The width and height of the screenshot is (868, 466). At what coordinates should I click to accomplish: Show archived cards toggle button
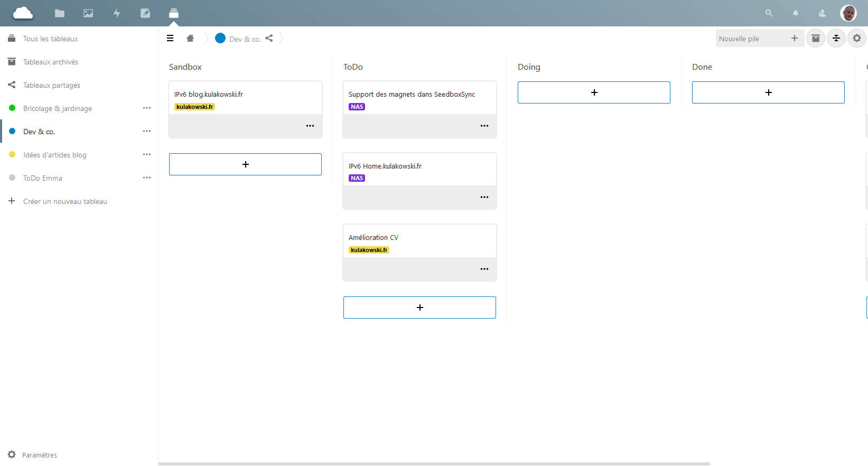816,38
